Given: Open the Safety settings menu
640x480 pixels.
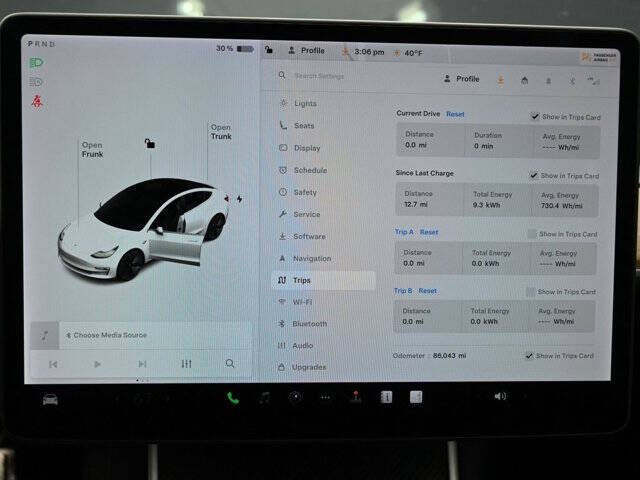Looking at the screenshot, I should click(x=305, y=192).
